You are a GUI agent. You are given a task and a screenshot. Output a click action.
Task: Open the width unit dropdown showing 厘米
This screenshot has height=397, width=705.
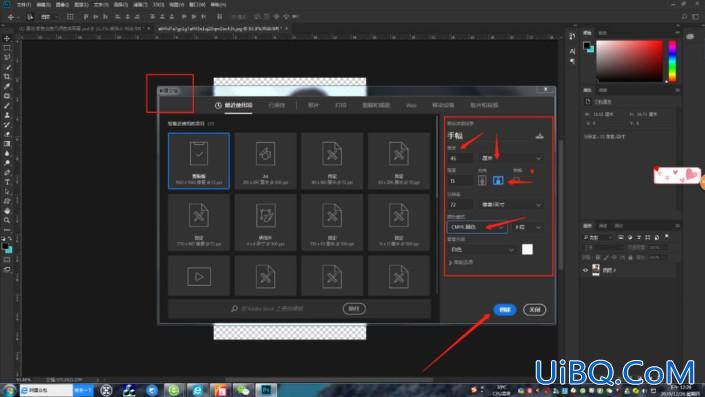click(x=511, y=158)
